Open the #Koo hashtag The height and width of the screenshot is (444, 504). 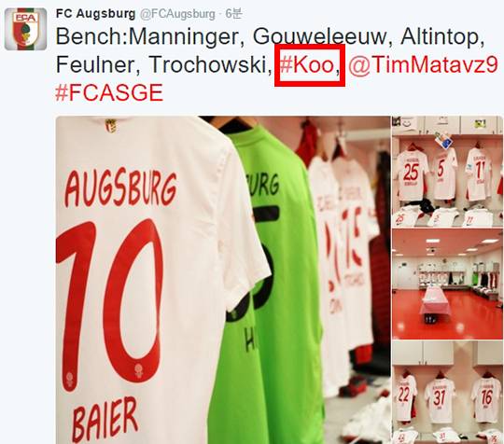pos(306,64)
